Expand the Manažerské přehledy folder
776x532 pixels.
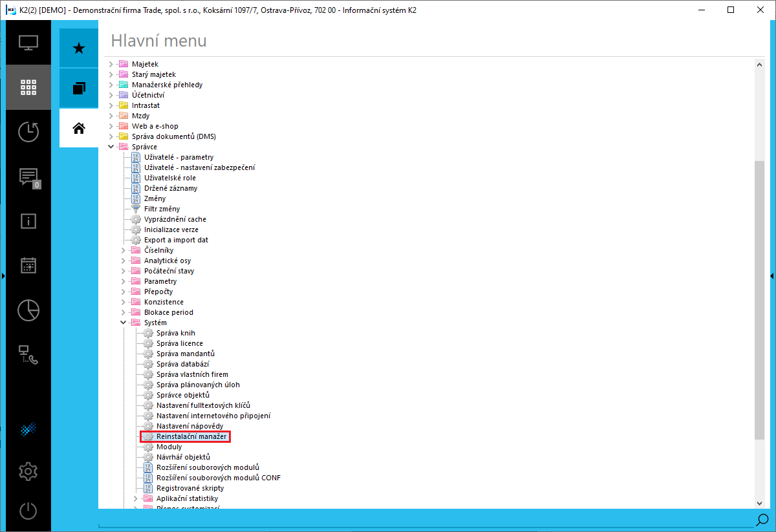(111, 85)
